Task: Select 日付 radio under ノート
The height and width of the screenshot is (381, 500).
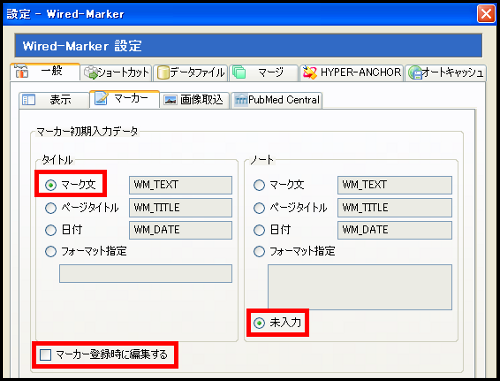Action: 259,230
